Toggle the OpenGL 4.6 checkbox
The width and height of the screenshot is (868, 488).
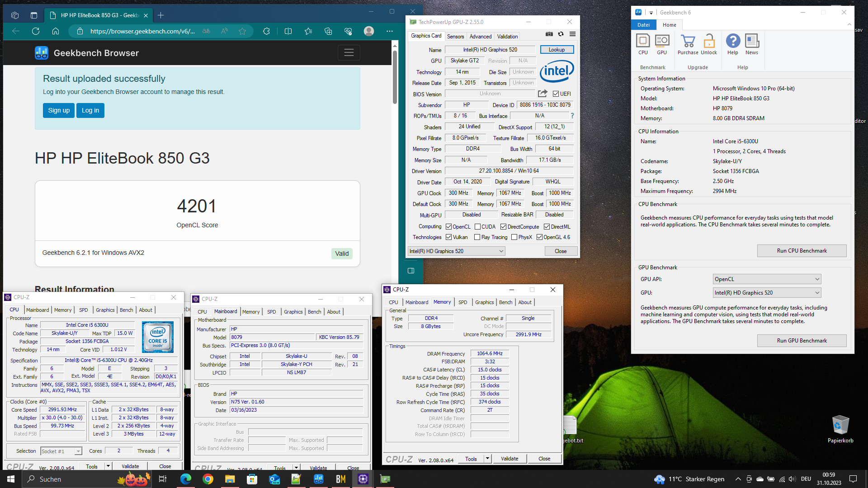coord(539,237)
